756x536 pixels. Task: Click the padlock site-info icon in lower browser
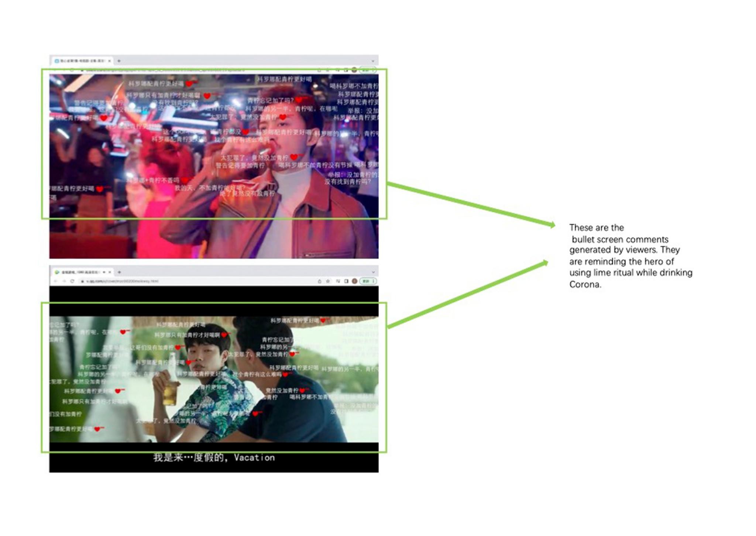(83, 281)
